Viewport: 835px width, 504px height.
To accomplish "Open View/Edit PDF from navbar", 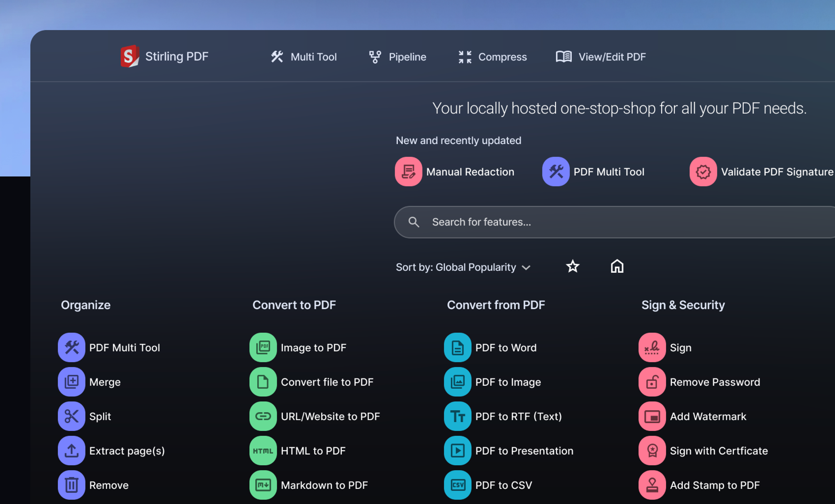I will coord(601,57).
